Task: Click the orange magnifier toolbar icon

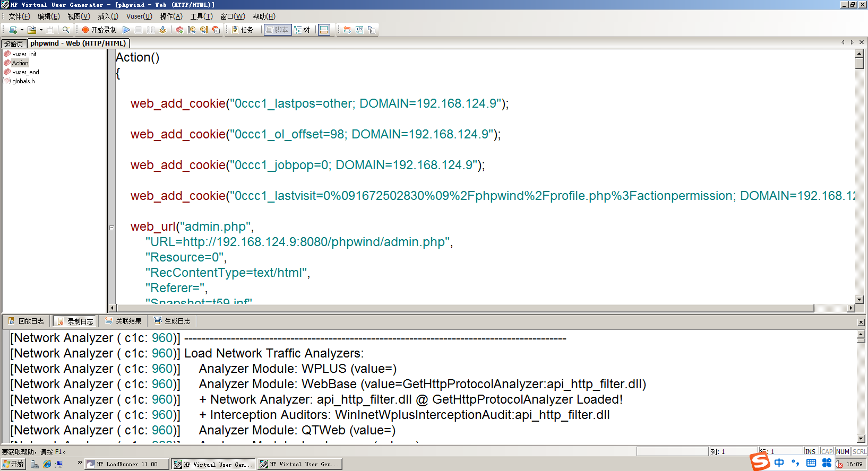Action: click(x=204, y=30)
